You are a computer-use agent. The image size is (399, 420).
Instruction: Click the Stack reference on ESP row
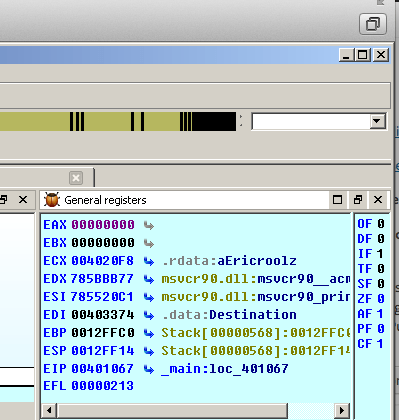coord(256,351)
